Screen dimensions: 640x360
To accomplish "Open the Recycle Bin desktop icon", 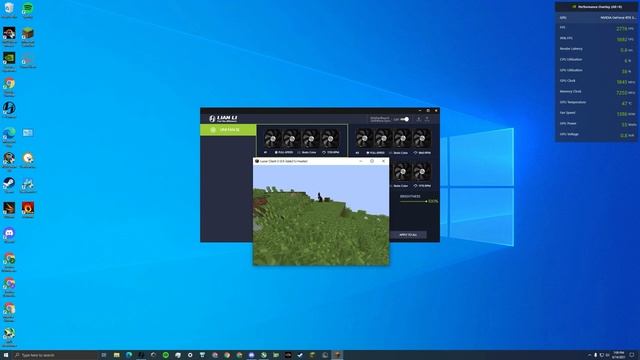I will click(9, 10).
